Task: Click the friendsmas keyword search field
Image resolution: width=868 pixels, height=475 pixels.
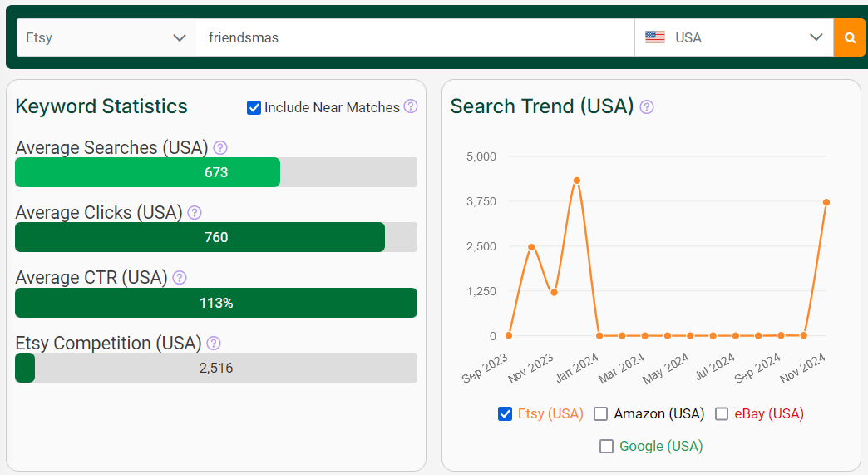Action: click(x=415, y=37)
